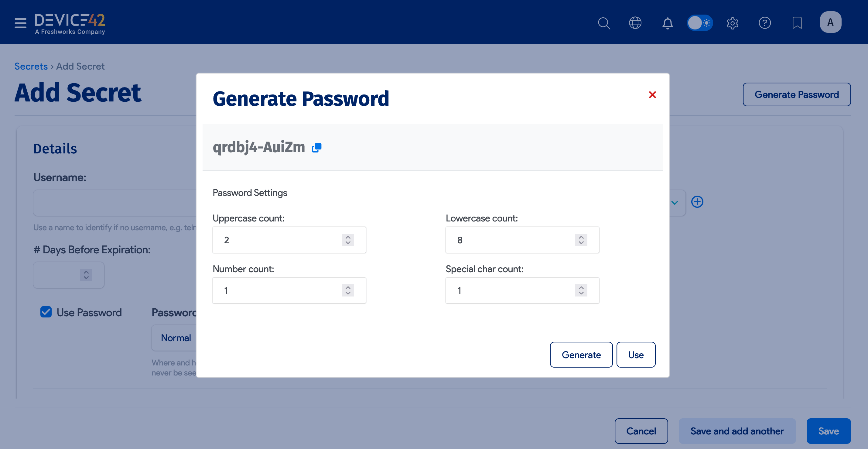Open Device42 settings gear
This screenshot has height=449, width=868.
point(733,22)
